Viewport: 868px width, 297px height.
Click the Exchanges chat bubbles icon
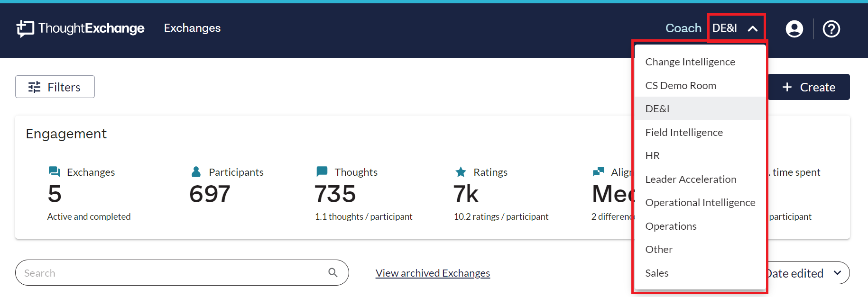tap(54, 171)
